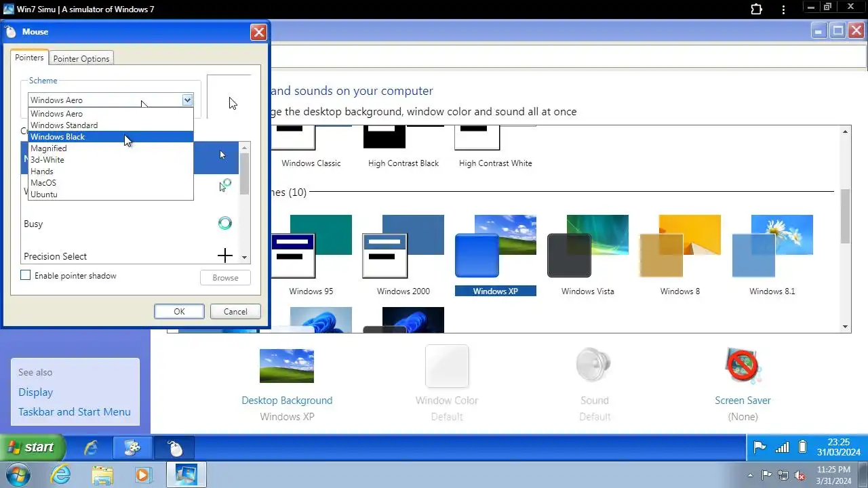
Task: Click the XP tray network signal icon
Action: pos(782,447)
